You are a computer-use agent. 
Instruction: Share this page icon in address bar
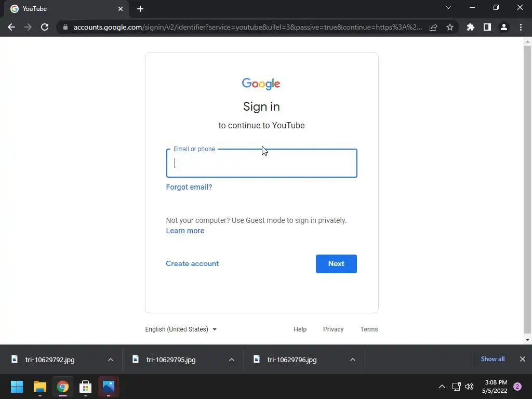(x=433, y=27)
